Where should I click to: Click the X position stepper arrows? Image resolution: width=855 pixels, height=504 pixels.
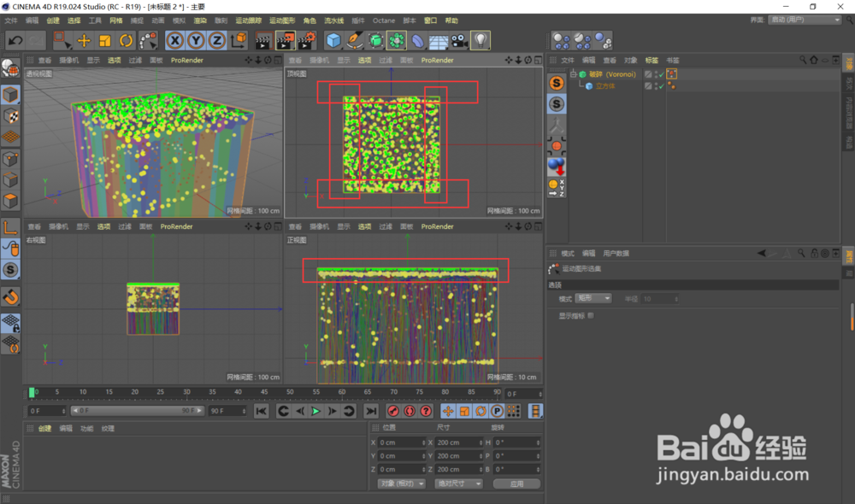423,442
